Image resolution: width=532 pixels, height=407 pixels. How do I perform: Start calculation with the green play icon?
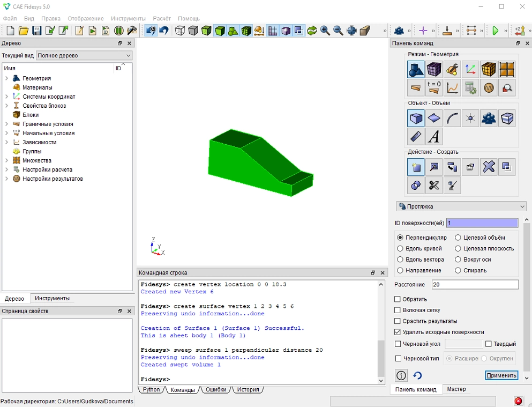(496, 31)
